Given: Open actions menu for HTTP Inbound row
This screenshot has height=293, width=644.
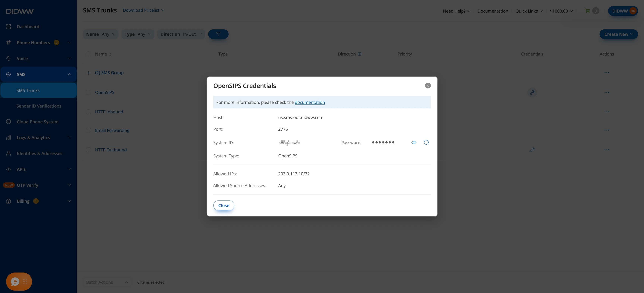Looking at the screenshot, I should click(607, 112).
